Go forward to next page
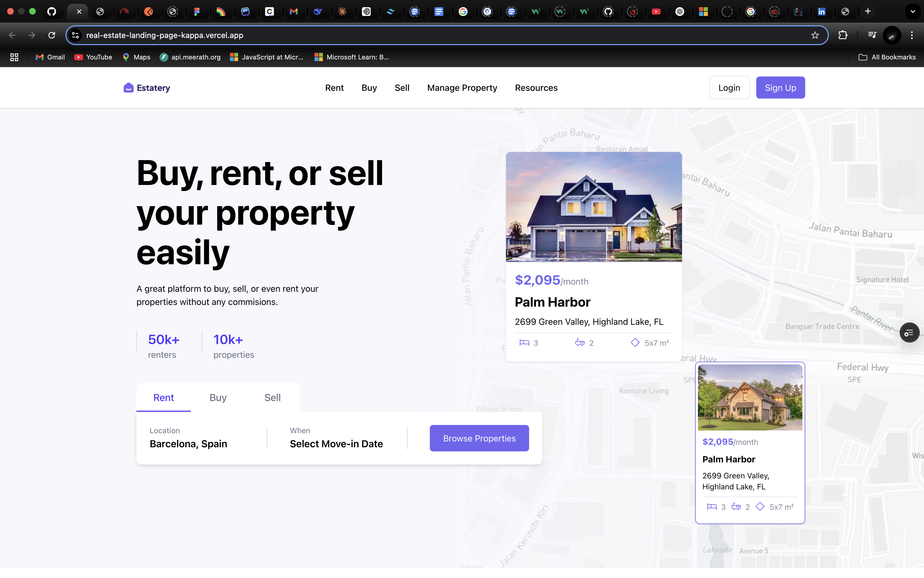Screen dimensions: 924x578 pyautogui.click(x=32, y=35)
